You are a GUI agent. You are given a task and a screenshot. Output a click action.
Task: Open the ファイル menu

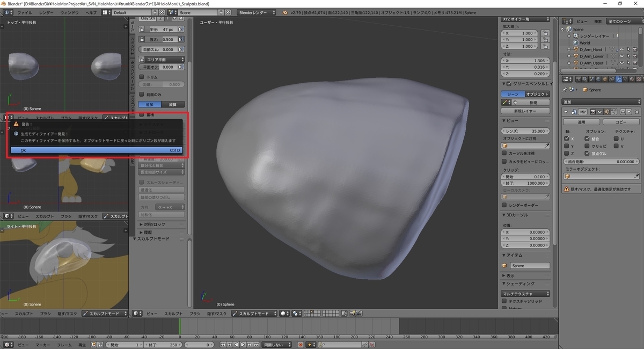[x=25, y=12]
